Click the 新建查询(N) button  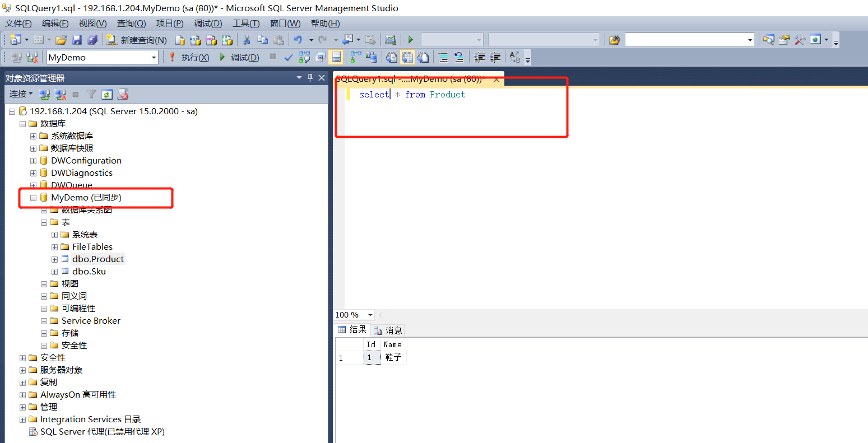(137, 40)
